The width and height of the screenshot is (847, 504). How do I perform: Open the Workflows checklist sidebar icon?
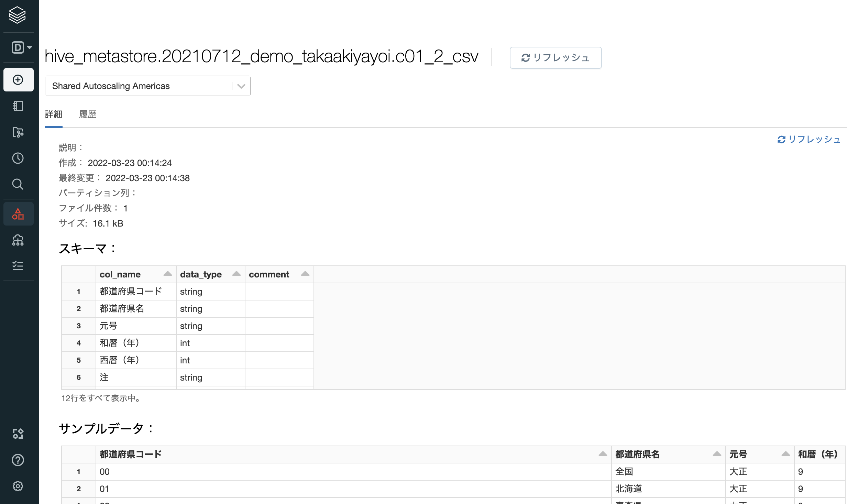18,265
